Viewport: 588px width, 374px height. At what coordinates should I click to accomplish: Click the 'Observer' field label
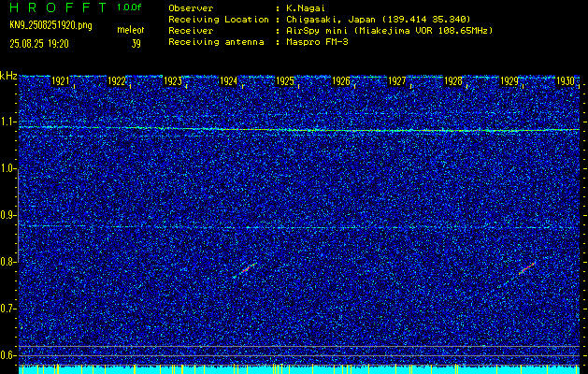(191, 8)
